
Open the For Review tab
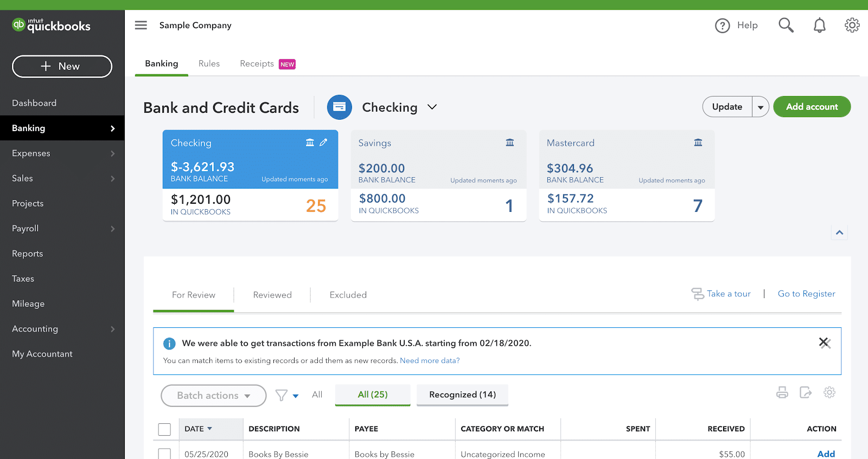click(x=194, y=295)
